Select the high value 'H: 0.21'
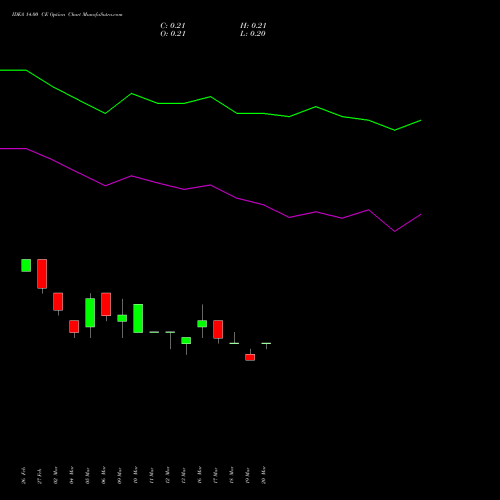 [253, 26]
